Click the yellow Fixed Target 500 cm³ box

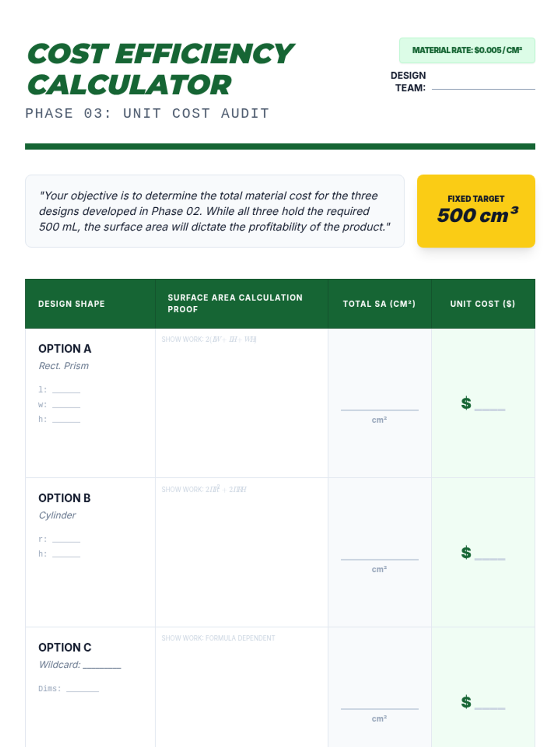pos(476,211)
